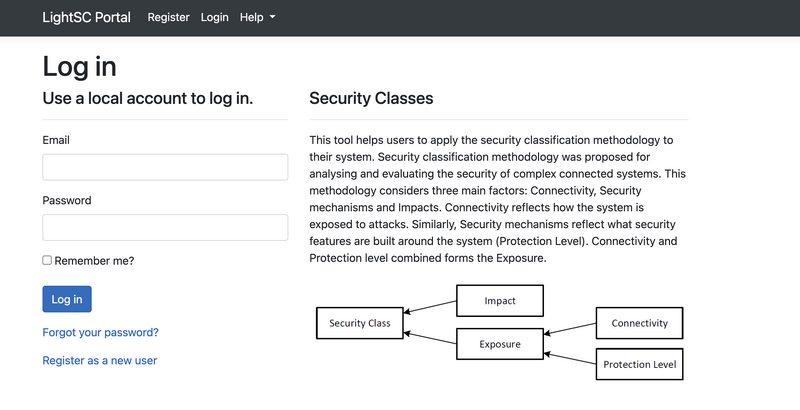Screen dimensions: 800x410
Task: Open the LightSC Portal home link
Action: [86, 17]
